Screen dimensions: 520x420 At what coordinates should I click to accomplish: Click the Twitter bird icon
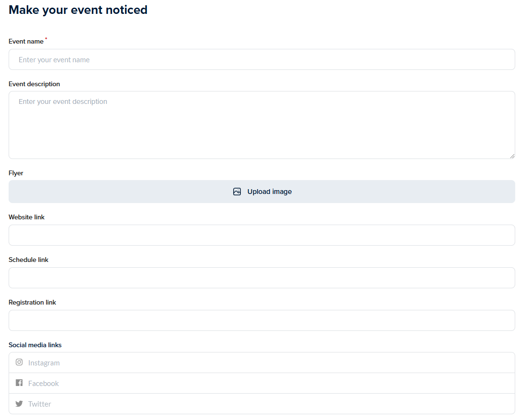(19, 404)
